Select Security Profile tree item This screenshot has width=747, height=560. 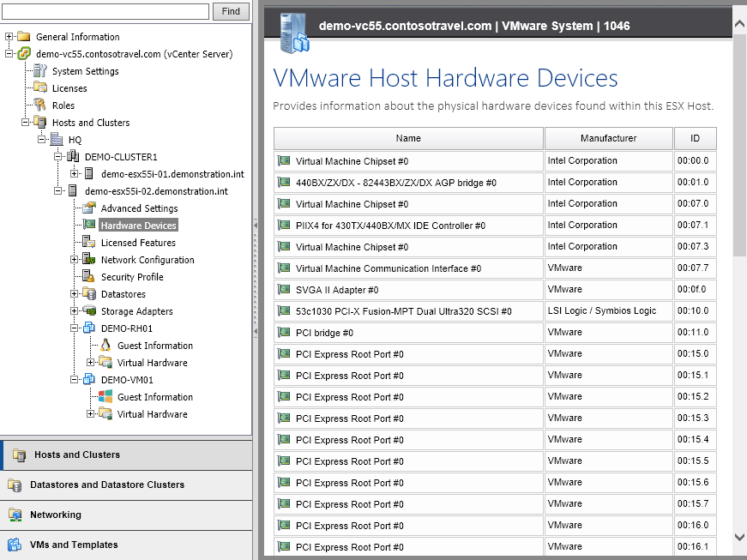point(132,277)
